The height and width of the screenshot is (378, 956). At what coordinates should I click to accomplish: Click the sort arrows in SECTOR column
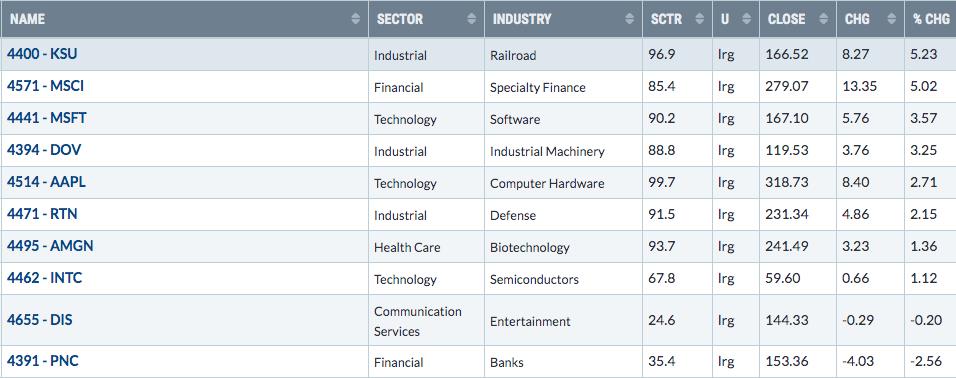[471, 20]
